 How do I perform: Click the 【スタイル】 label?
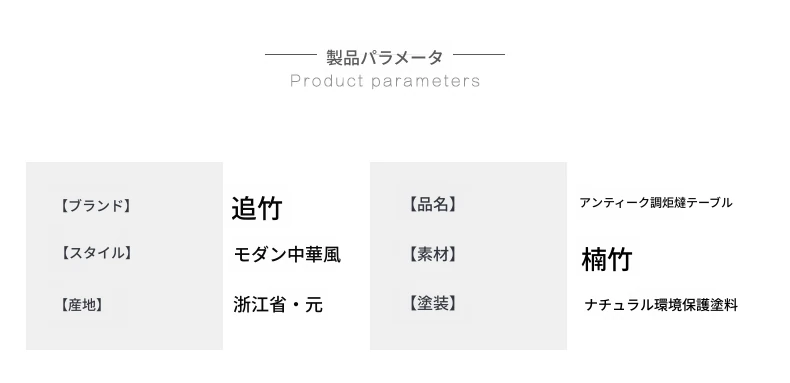tap(96, 252)
